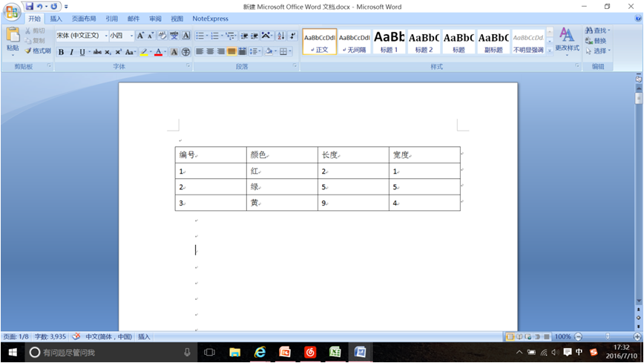Apply the 无间隔 style
Screen dimensions: 644x363
point(355,42)
